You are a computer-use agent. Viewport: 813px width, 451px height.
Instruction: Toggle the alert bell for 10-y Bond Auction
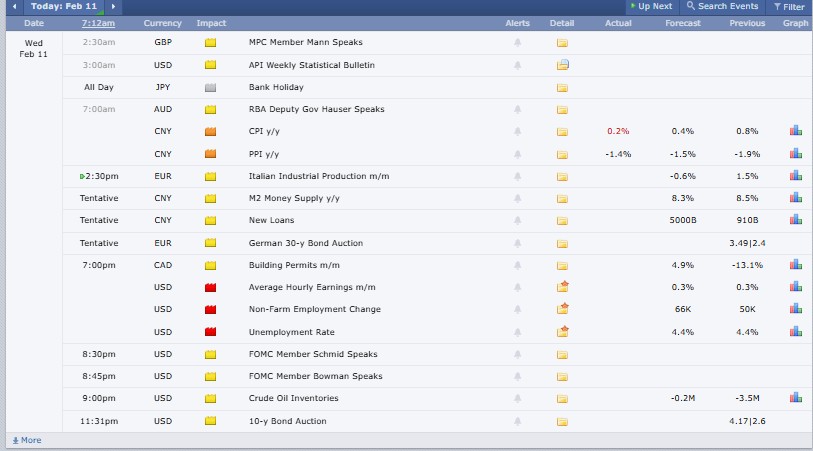click(x=517, y=421)
